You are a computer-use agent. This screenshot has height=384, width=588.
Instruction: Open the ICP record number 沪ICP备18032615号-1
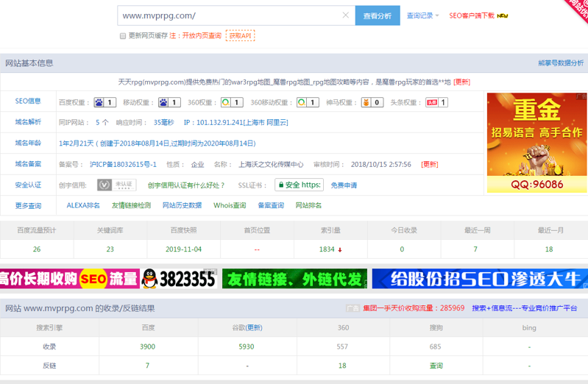click(x=123, y=164)
